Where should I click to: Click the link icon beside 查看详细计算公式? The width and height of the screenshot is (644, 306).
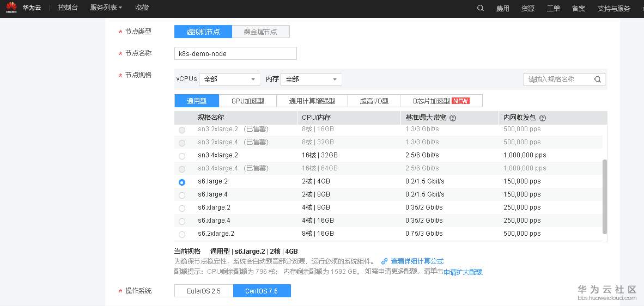tap(385, 261)
